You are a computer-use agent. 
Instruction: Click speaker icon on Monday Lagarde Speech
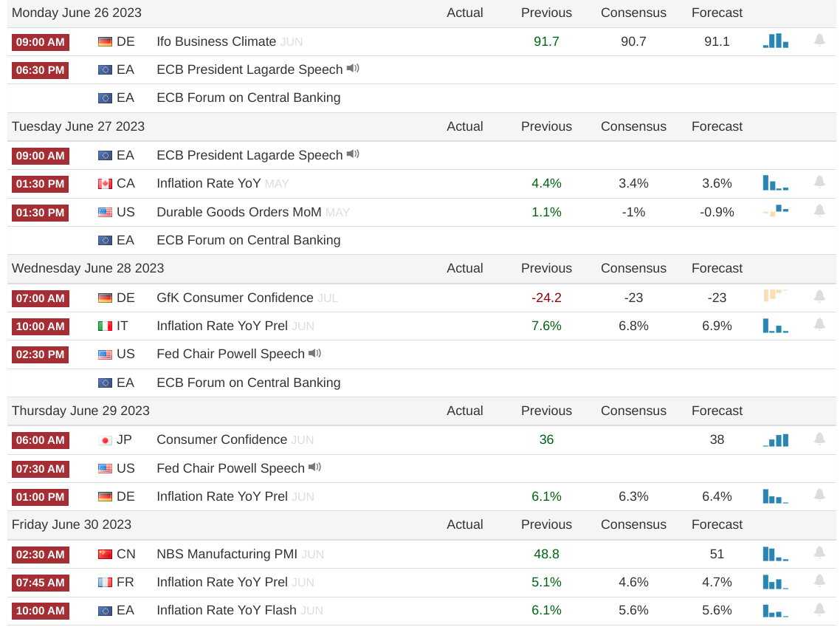click(x=353, y=69)
